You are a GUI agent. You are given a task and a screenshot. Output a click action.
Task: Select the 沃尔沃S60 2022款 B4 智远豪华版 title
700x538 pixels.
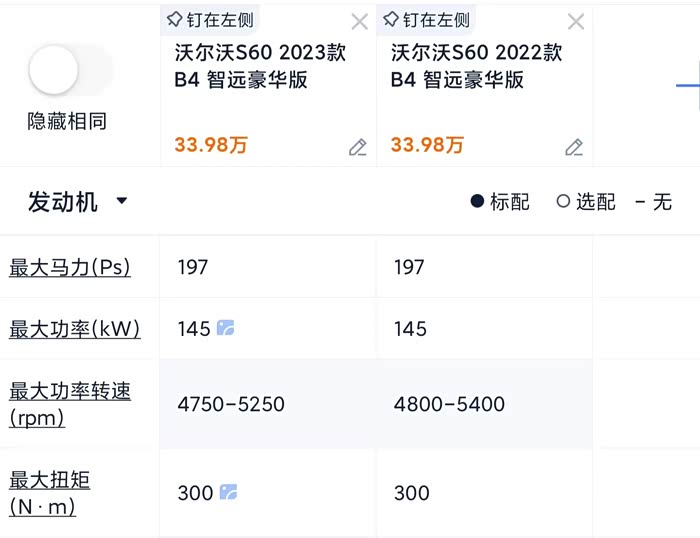(x=476, y=66)
